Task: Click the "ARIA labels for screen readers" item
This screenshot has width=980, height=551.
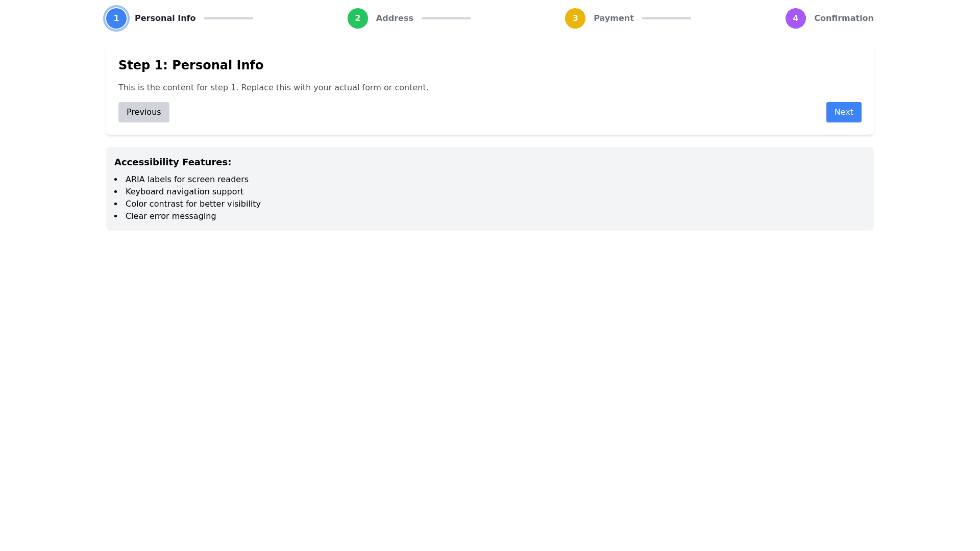Action: [x=187, y=180]
